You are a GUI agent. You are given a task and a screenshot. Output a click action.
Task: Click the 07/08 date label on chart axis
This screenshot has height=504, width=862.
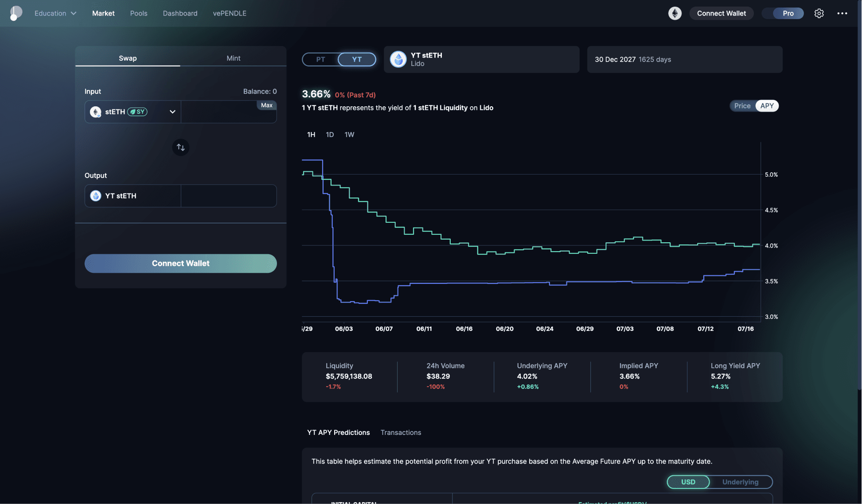[665, 329]
